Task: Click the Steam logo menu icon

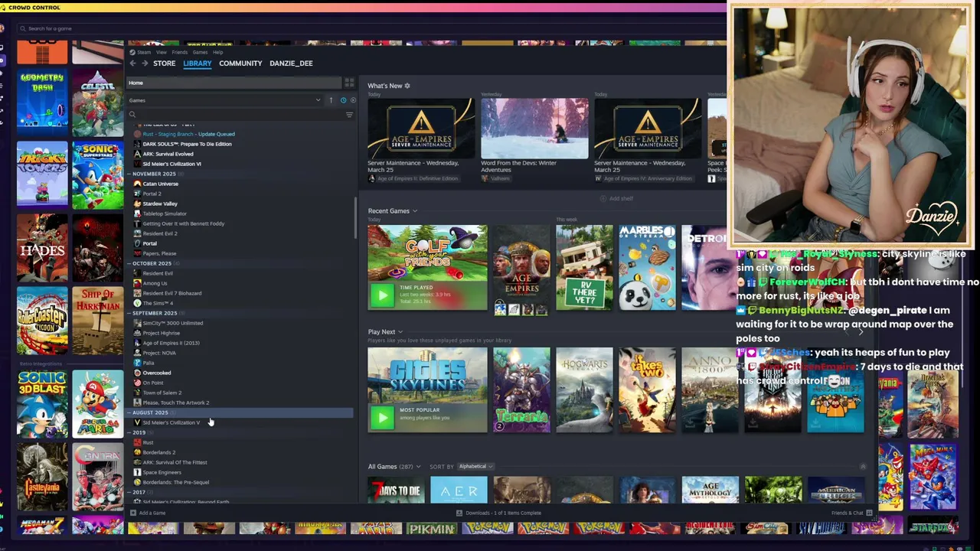Action: (x=132, y=52)
